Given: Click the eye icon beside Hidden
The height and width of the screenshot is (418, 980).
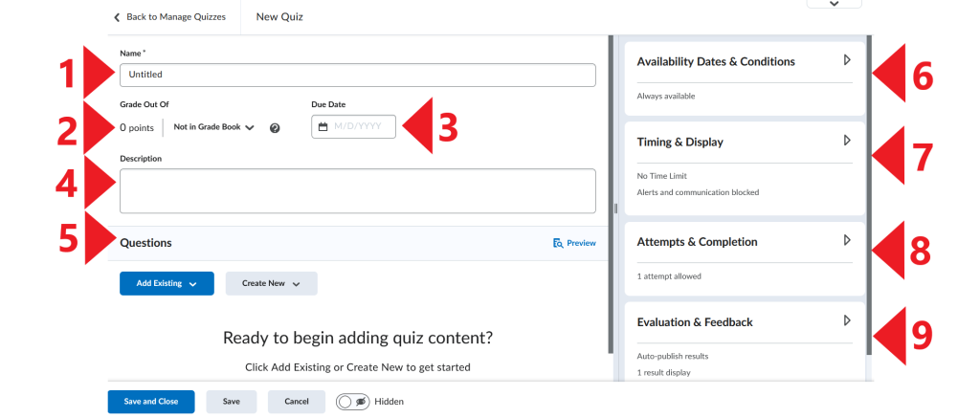Looking at the screenshot, I should pos(361,402).
